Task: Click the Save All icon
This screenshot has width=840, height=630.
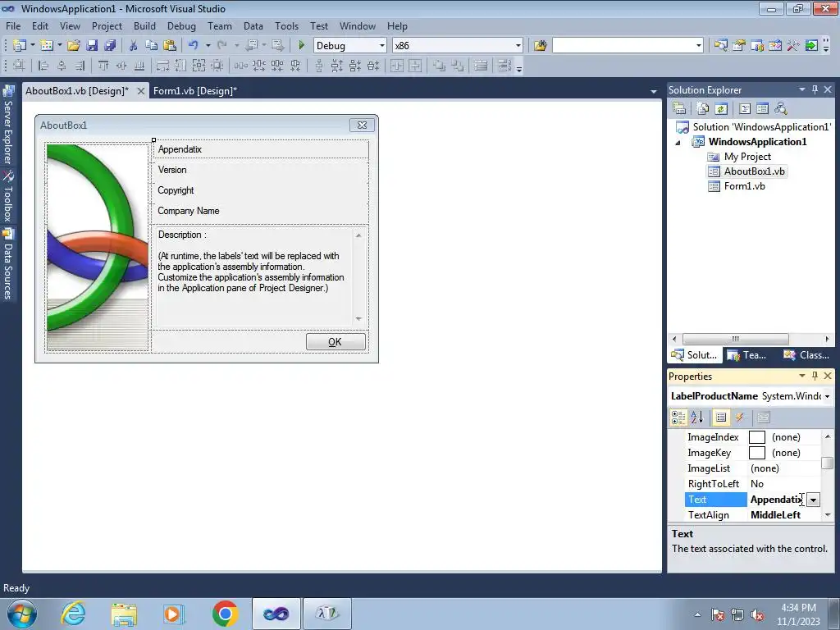Action: point(110,46)
